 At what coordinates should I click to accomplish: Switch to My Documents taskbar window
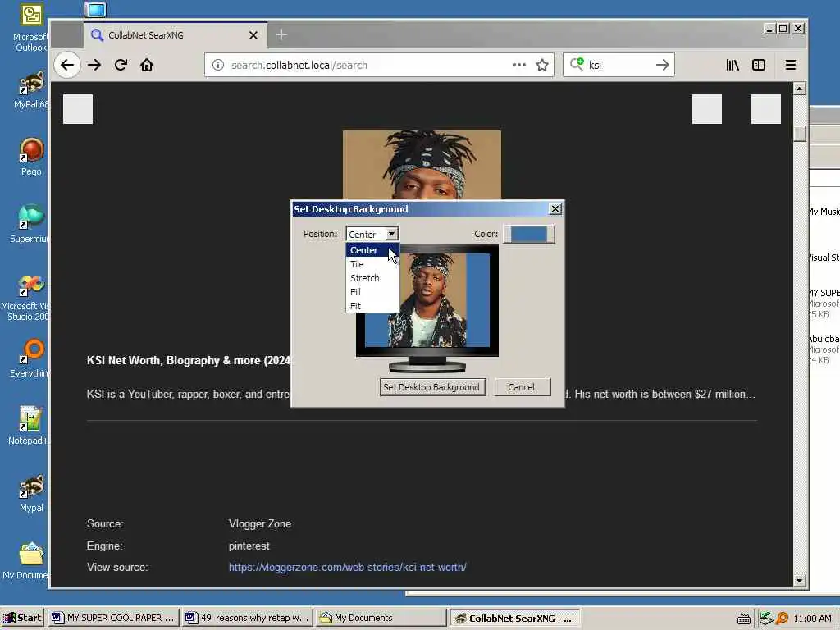coord(381,618)
